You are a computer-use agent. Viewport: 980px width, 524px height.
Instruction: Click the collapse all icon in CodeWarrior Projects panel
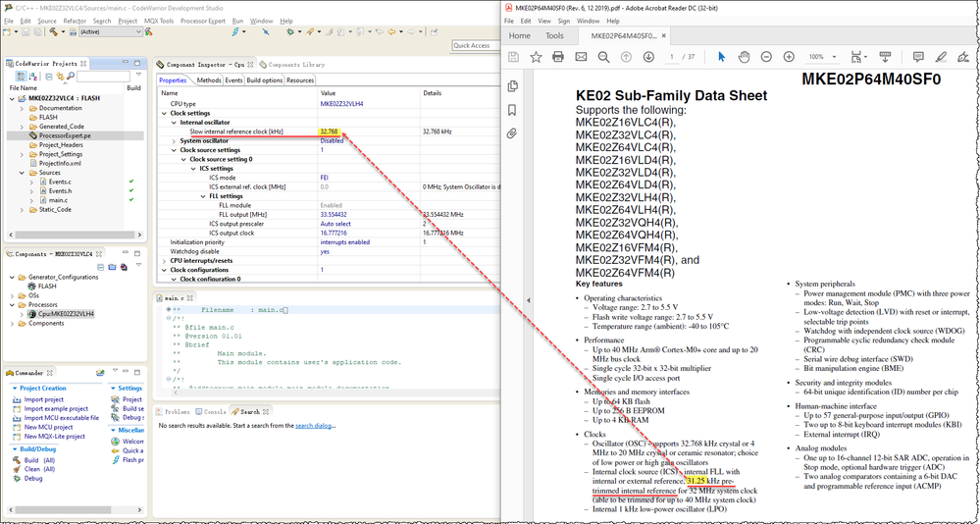[x=49, y=77]
